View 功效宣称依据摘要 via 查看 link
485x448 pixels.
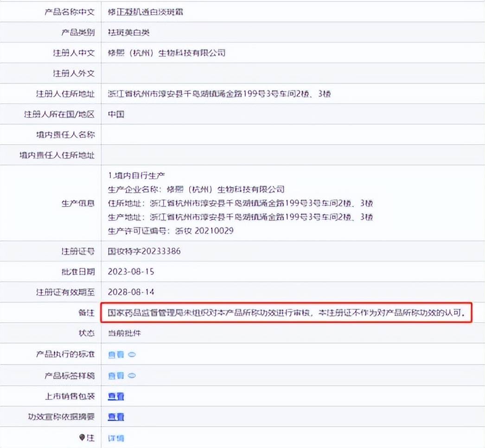click(116, 417)
